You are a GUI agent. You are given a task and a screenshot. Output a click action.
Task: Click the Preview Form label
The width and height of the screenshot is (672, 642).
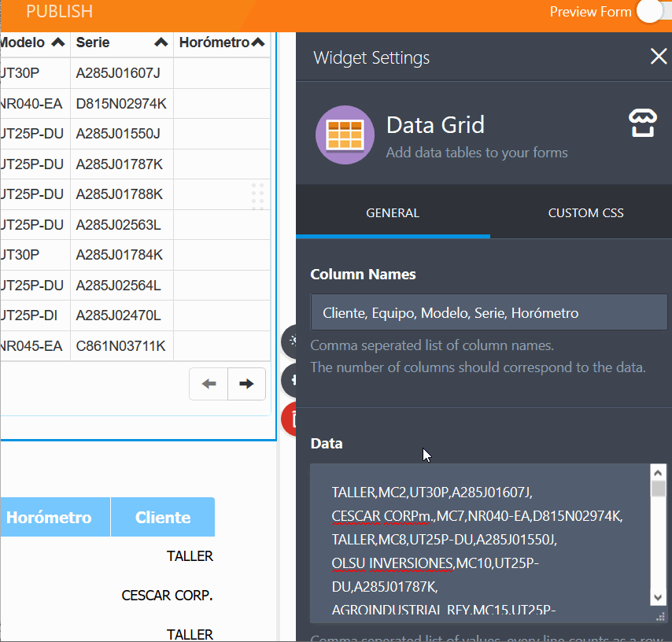(x=590, y=12)
